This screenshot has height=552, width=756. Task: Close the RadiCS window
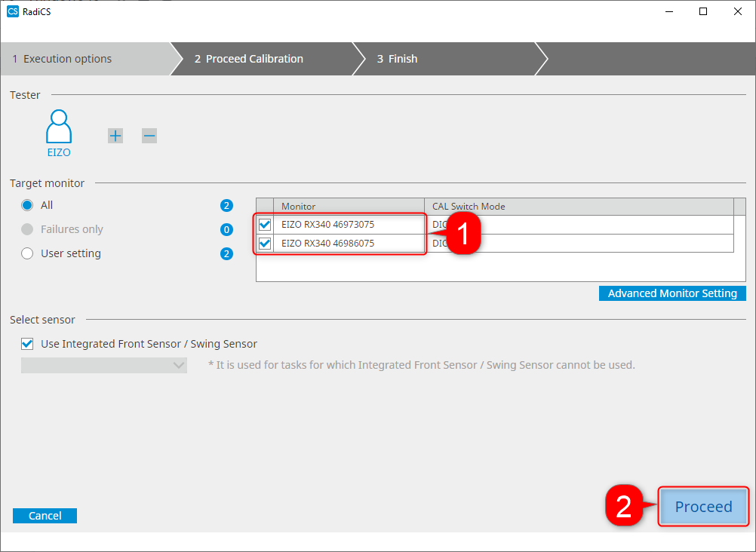738,11
